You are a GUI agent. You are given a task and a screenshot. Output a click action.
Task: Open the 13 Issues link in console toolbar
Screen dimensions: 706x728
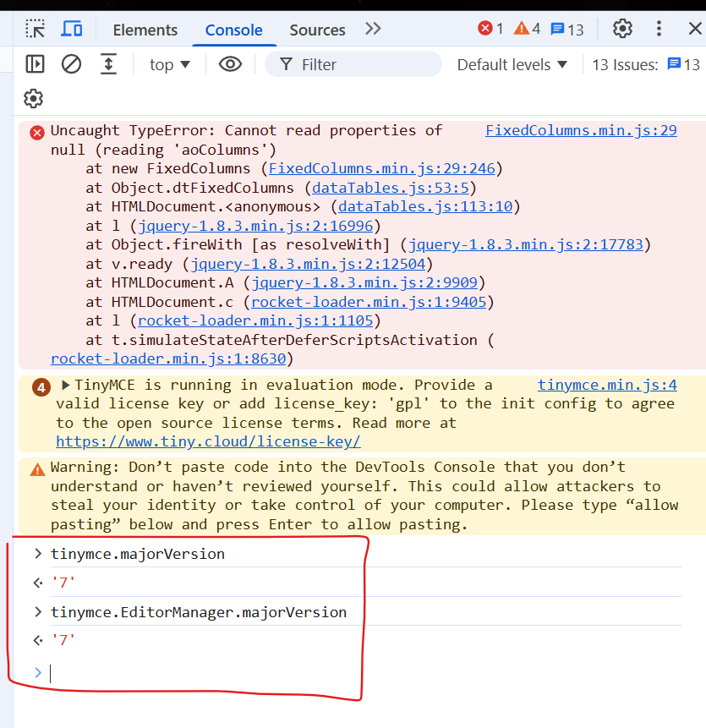pyautogui.click(x=646, y=64)
